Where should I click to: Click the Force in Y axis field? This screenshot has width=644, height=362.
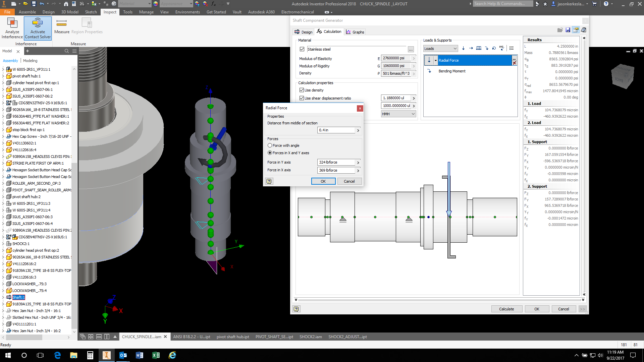336,162
